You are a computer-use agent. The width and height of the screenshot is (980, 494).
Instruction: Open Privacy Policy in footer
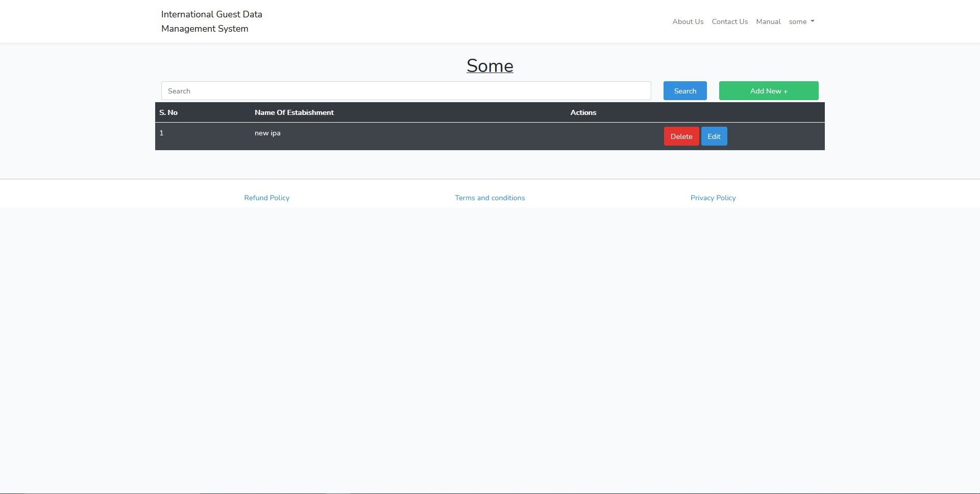tap(713, 198)
